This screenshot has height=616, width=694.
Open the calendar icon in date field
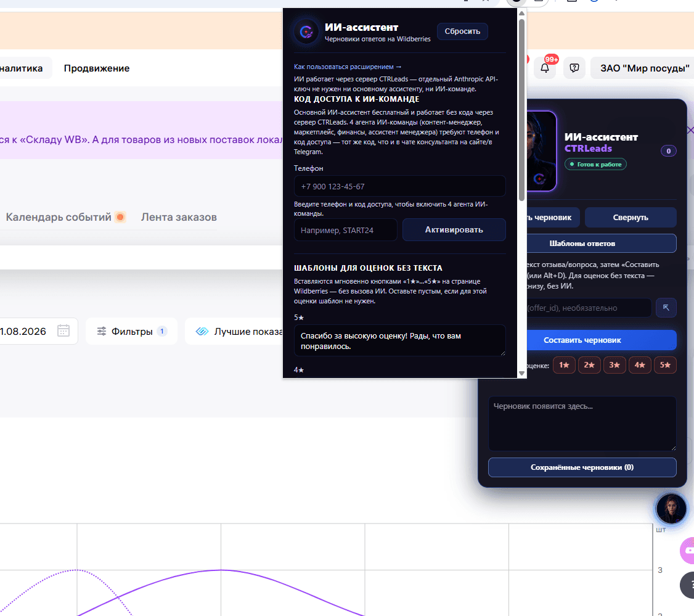click(63, 331)
